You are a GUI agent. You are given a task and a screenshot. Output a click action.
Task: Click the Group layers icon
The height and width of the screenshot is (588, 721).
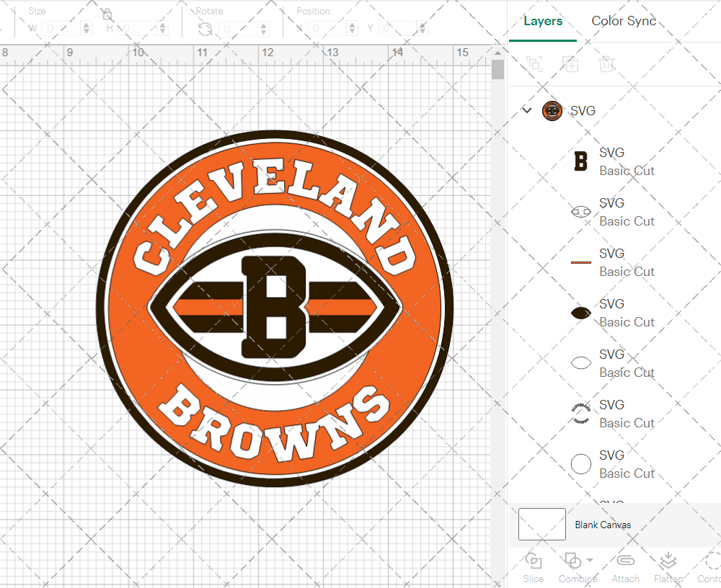(x=534, y=64)
